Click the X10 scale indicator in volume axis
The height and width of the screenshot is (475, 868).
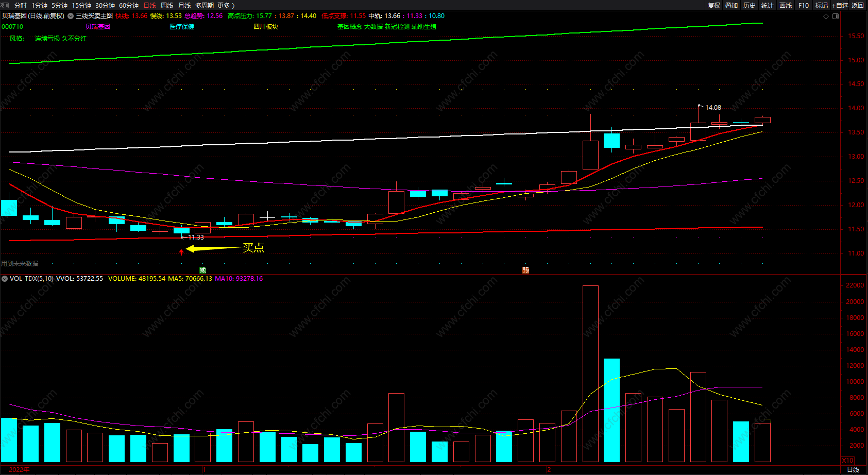pos(847,460)
